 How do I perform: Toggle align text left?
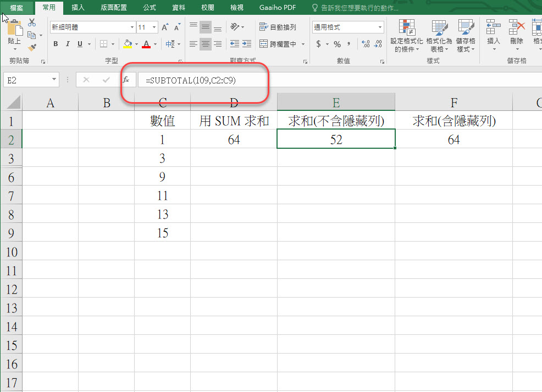click(193, 44)
